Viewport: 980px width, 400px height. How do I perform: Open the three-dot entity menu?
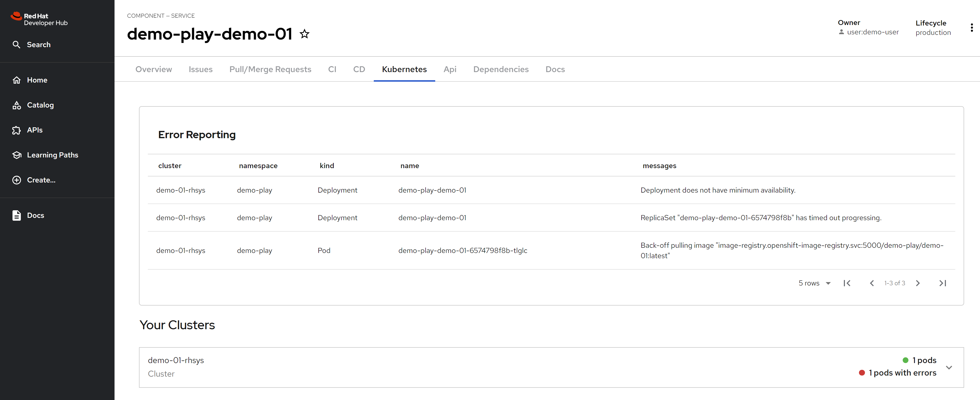click(x=971, y=28)
